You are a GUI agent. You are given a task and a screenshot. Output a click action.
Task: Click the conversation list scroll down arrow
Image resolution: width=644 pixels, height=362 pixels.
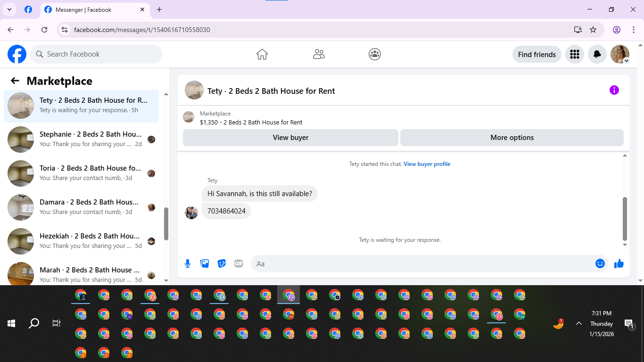click(166, 280)
